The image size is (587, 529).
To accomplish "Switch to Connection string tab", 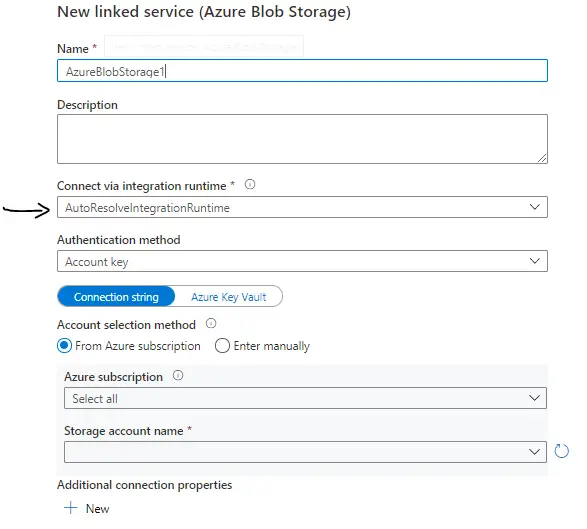I will (116, 297).
